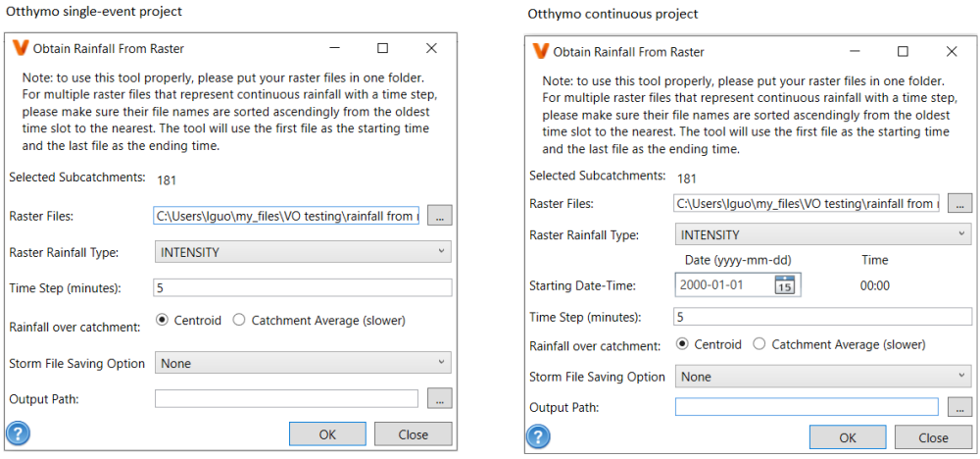
Task: Open Storm File Saving Option dropdown in the continuous dialog
Action: tap(823, 377)
